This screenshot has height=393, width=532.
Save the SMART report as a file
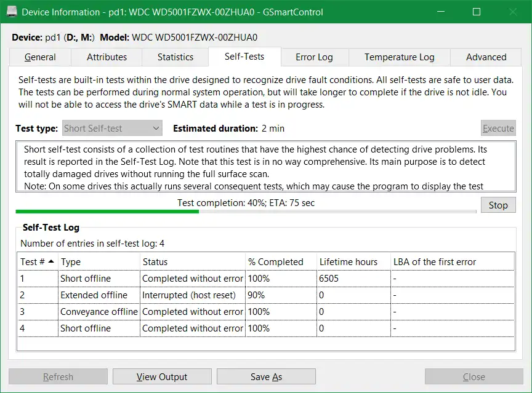265,376
